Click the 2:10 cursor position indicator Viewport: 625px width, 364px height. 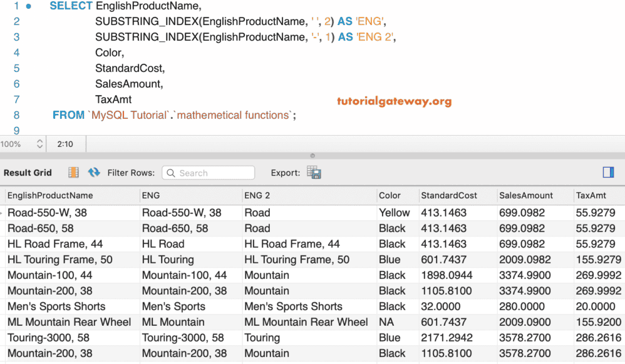pos(66,143)
